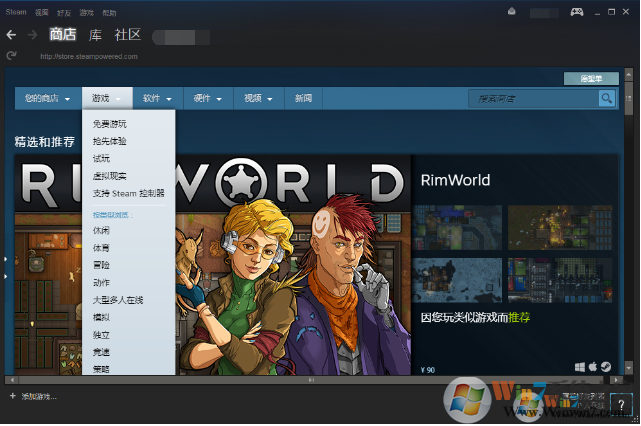Switch to the 库 library tab
The height and width of the screenshot is (426, 641).
(96, 35)
